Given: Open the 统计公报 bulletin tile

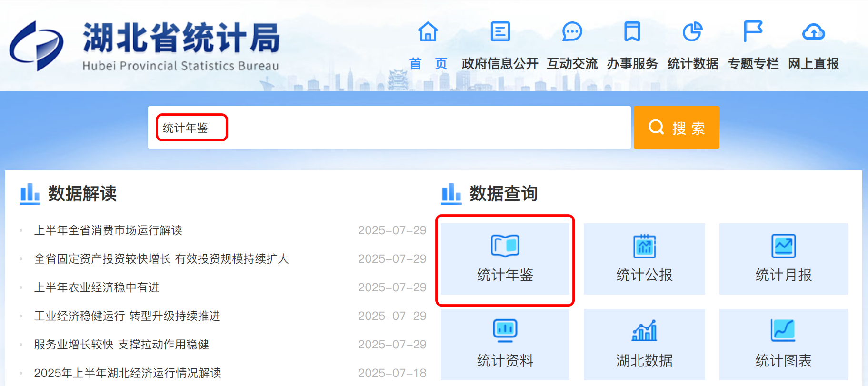Looking at the screenshot, I should pyautogui.click(x=644, y=259).
